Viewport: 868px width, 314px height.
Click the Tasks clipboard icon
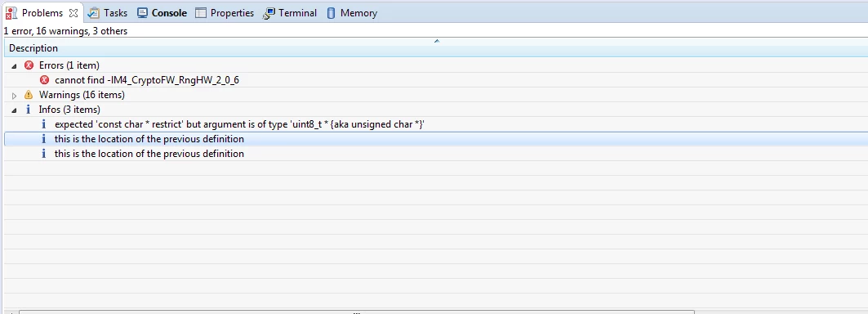[x=94, y=13]
